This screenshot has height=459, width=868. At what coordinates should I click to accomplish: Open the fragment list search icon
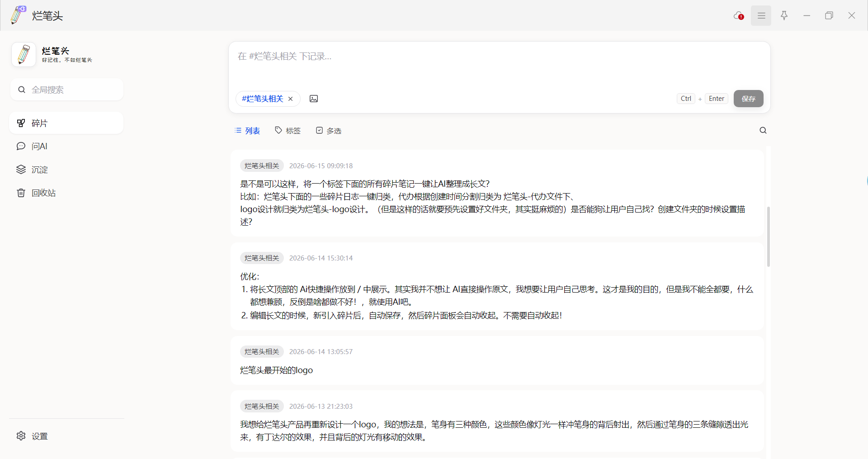[x=763, y=130]
